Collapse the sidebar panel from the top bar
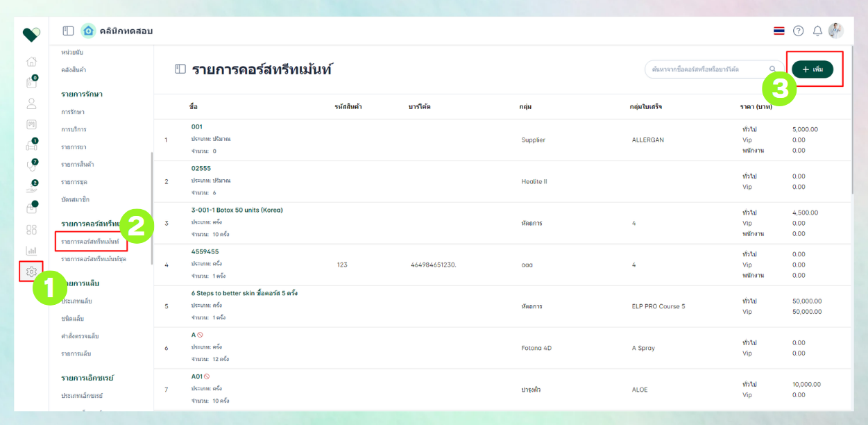Image resolution: width=868 pixels, height=425 pixels. point(68,31)
